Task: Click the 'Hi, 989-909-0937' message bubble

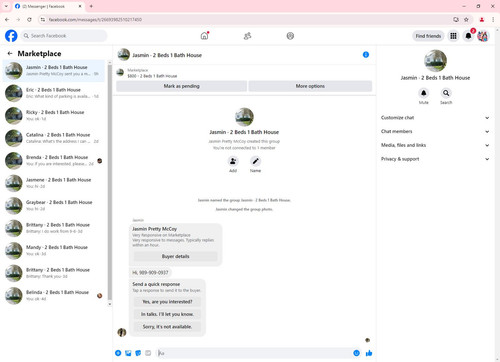Action: [150, 272]
